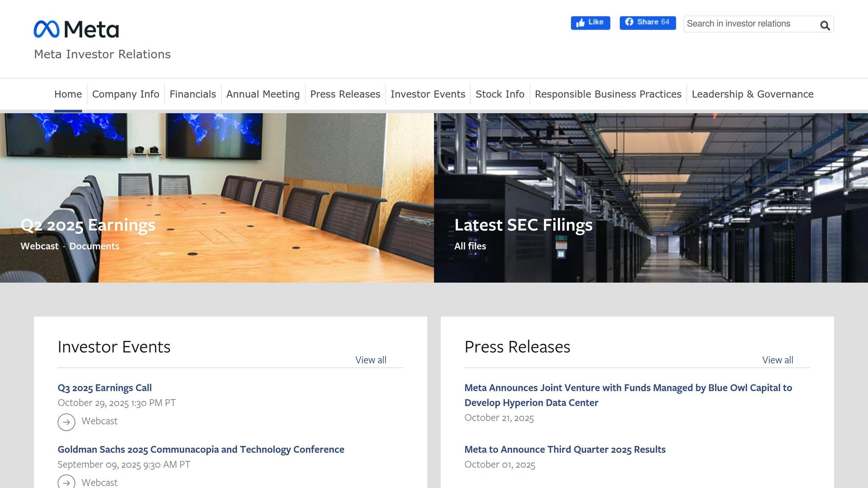Click the Meta infinity logo
Image resolution: width=868 pixels, height=488 pixels.
point(47,29)
